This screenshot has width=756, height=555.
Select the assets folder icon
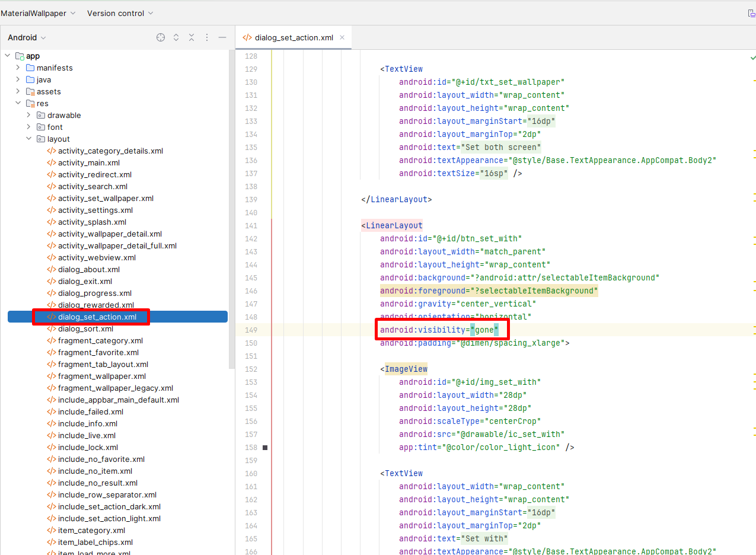tap(30, 91)
